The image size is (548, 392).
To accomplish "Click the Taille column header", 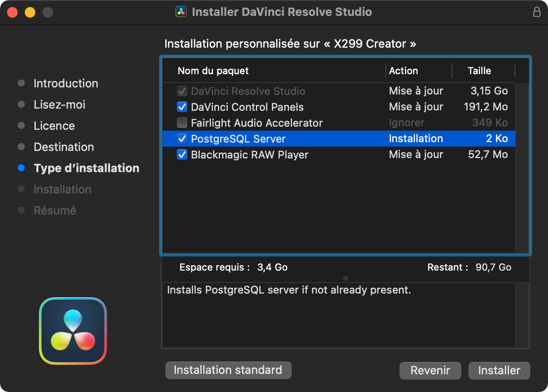I will pos(479,71).
